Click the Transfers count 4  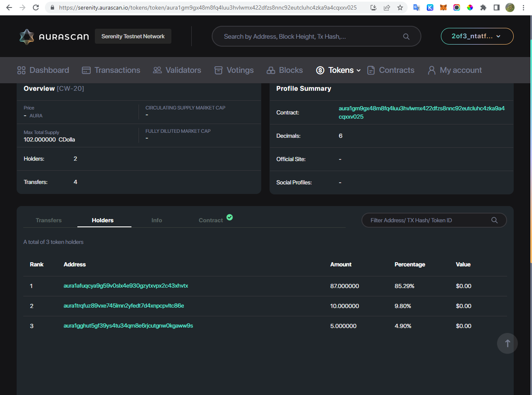pyautogui.click(x=75, y=182)
